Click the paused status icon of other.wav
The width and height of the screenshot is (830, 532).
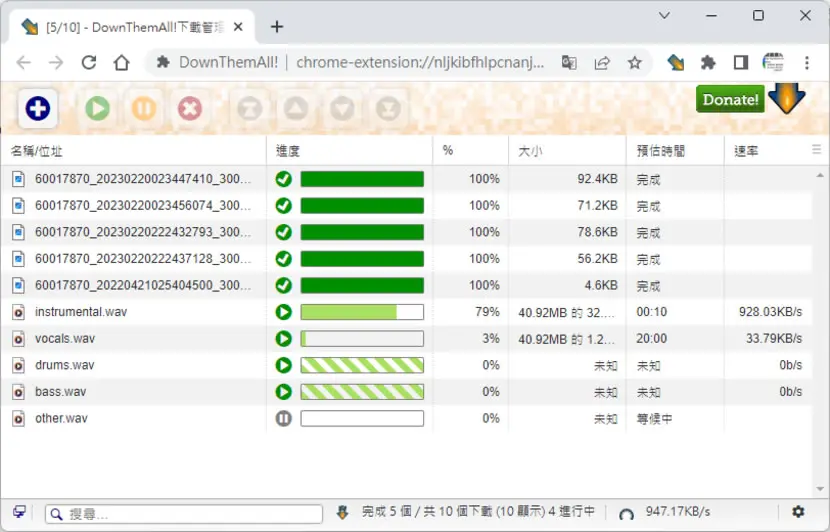[x=284, y=418]
